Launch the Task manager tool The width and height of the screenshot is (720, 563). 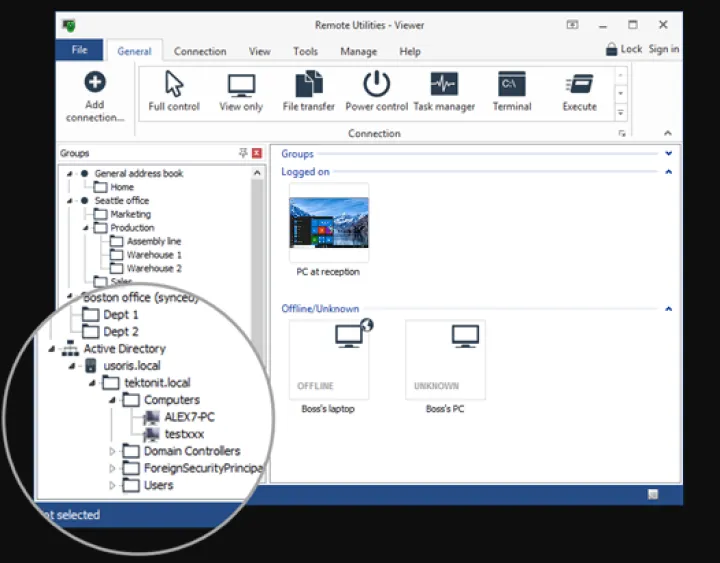pyautogui.click(x=444, y=85)
